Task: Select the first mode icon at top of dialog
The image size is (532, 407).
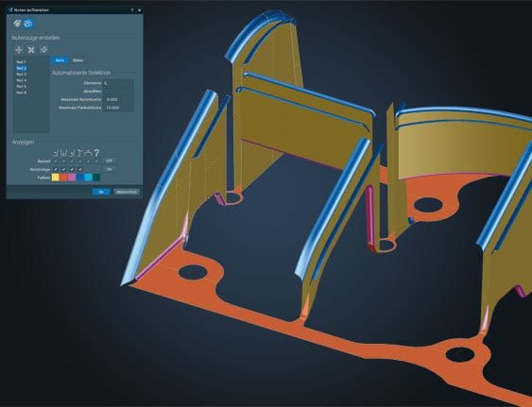Action: 17,24
